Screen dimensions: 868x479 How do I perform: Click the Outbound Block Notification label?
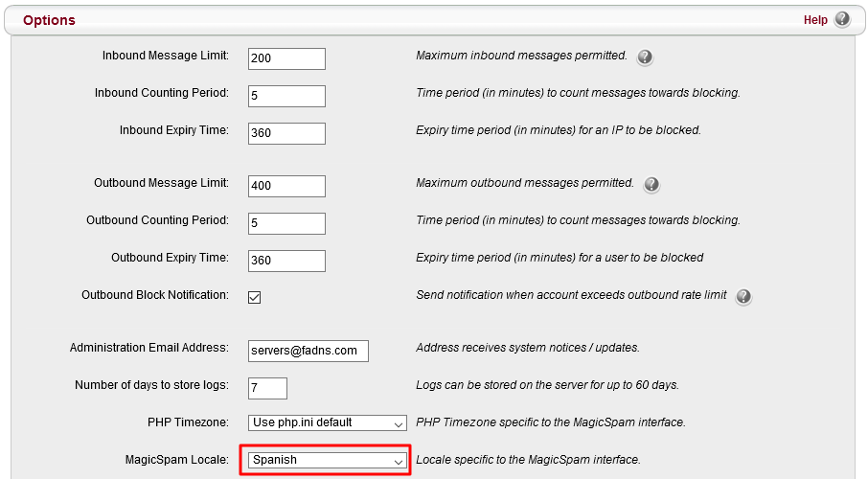(155, 295)
